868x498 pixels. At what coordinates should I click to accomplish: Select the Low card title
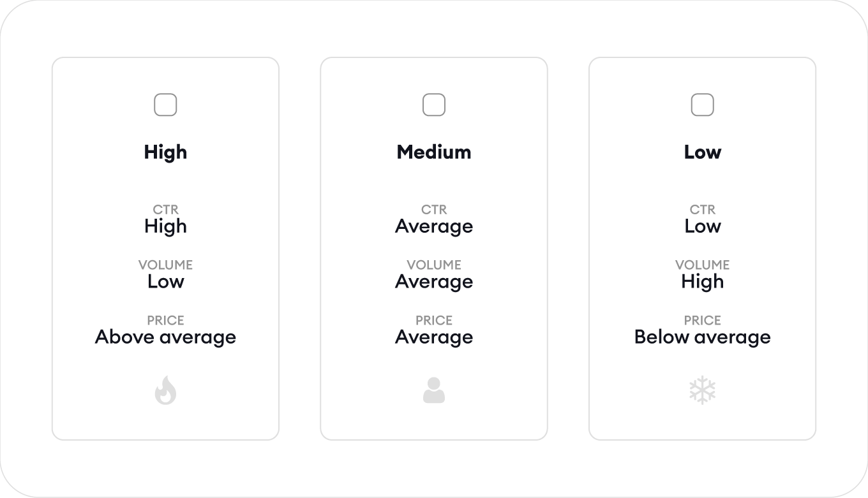tap(703, 152)
